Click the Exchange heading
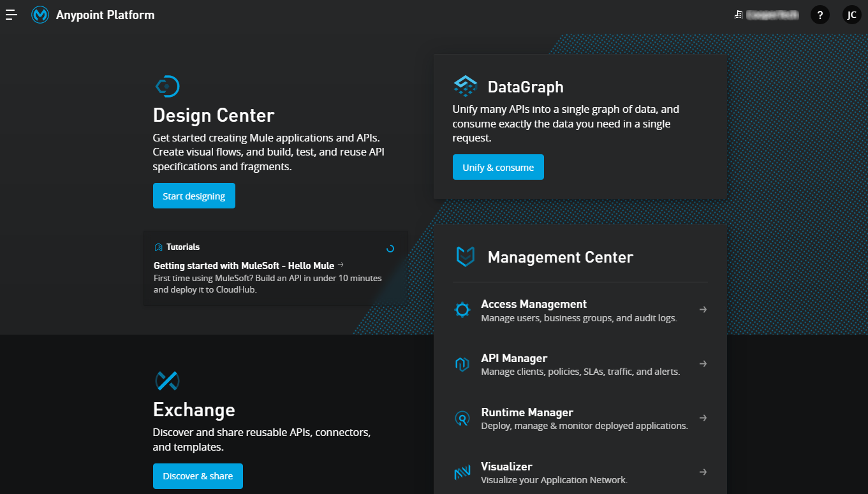This screenshot has height=494, width=868. (x=194, y=410)
